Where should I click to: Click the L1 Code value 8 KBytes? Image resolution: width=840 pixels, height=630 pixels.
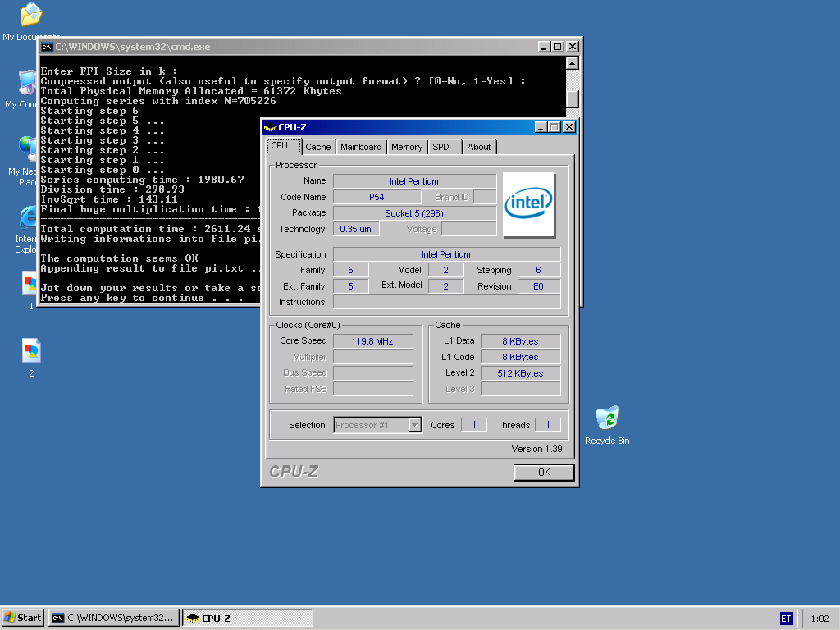click(x=521, y=358)
